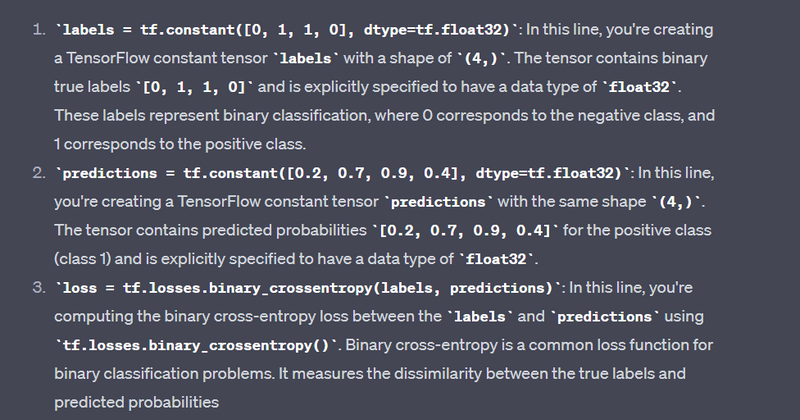Click the `(4,)` shape code in item 2

point(680,202)
